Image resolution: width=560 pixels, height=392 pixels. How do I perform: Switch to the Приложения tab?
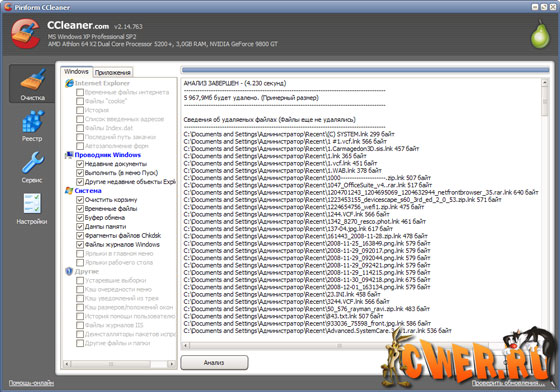tap(112, 72)
